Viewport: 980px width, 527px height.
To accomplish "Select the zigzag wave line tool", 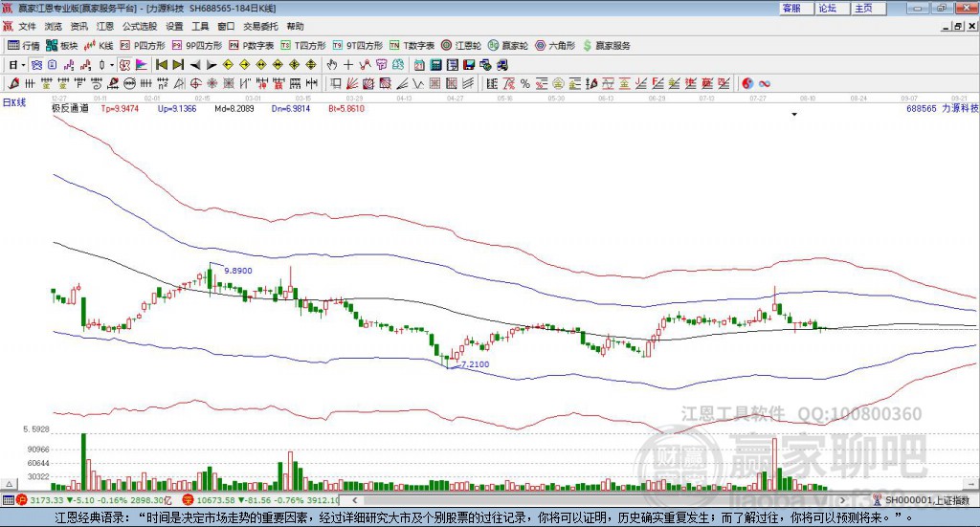I will [418, 83].
